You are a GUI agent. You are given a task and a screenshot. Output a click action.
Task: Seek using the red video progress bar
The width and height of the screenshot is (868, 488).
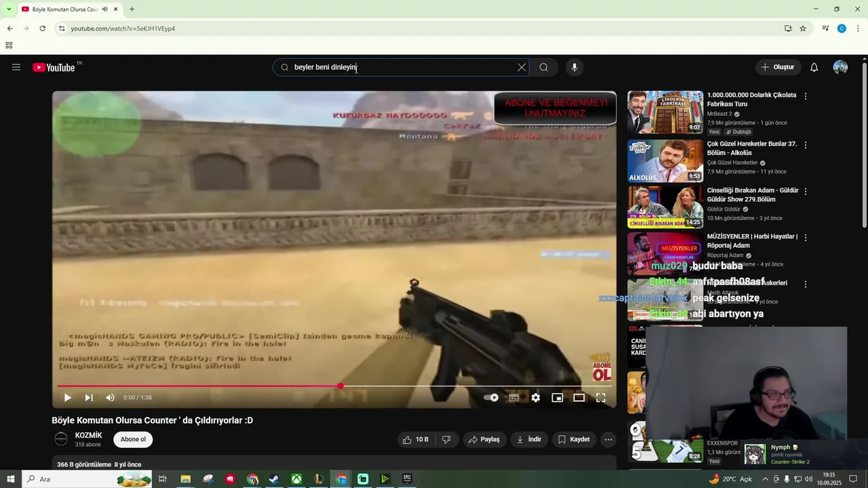pos(334,386)
